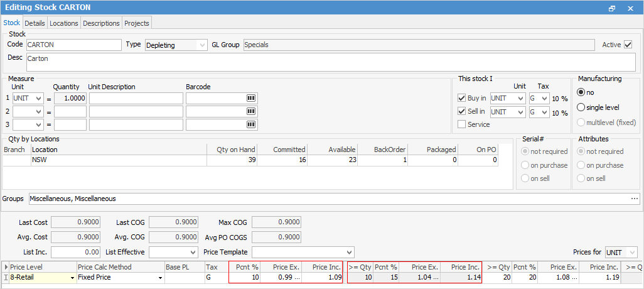Image resolution: width=644 pixels, height=289 pixels.
Task: Toggle the Active checkbox
Action: click(x=628, y=45)
